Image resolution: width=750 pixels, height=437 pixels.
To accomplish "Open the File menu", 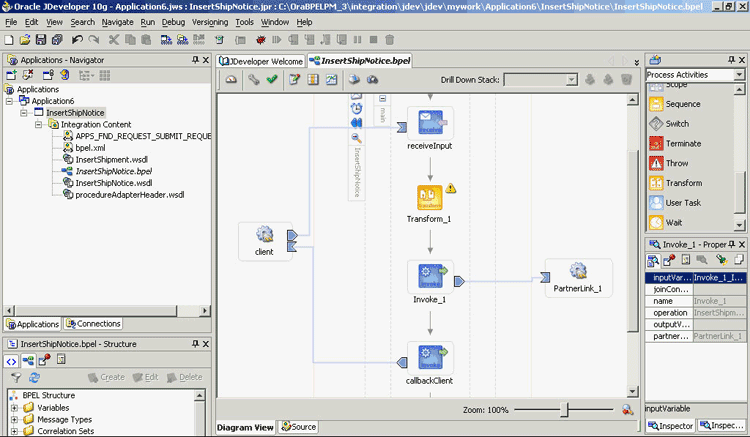I will coord(11,22).
